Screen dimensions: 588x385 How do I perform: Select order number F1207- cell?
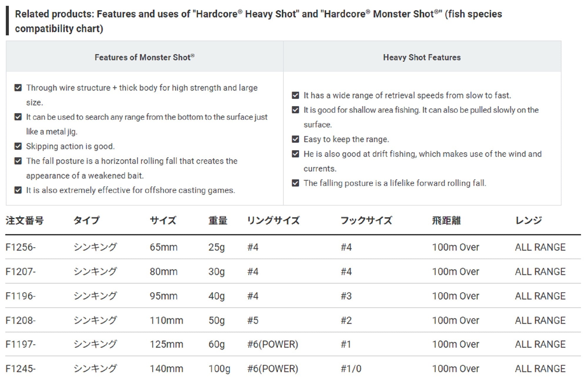click(21, 272)
